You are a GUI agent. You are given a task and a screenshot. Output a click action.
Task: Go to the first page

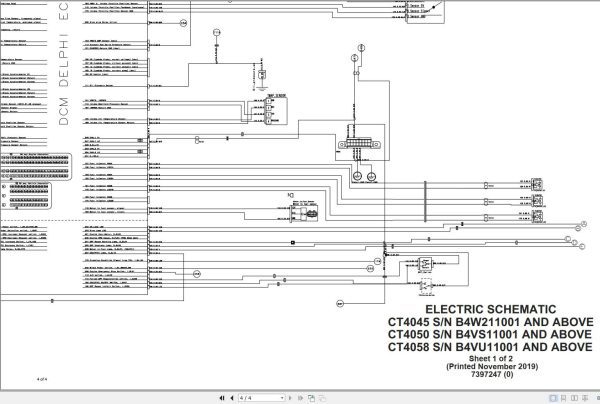pyautogui.click(x=222, y=398)
